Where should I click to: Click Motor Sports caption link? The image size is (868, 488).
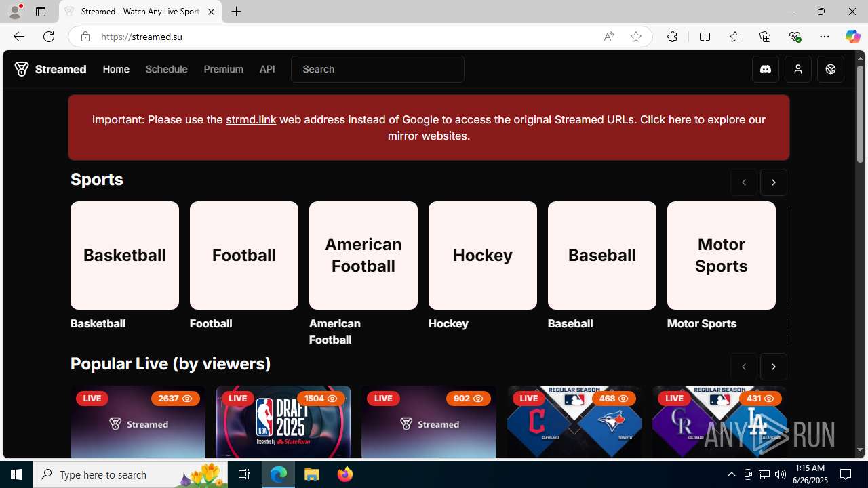click(x=702, y=323)
